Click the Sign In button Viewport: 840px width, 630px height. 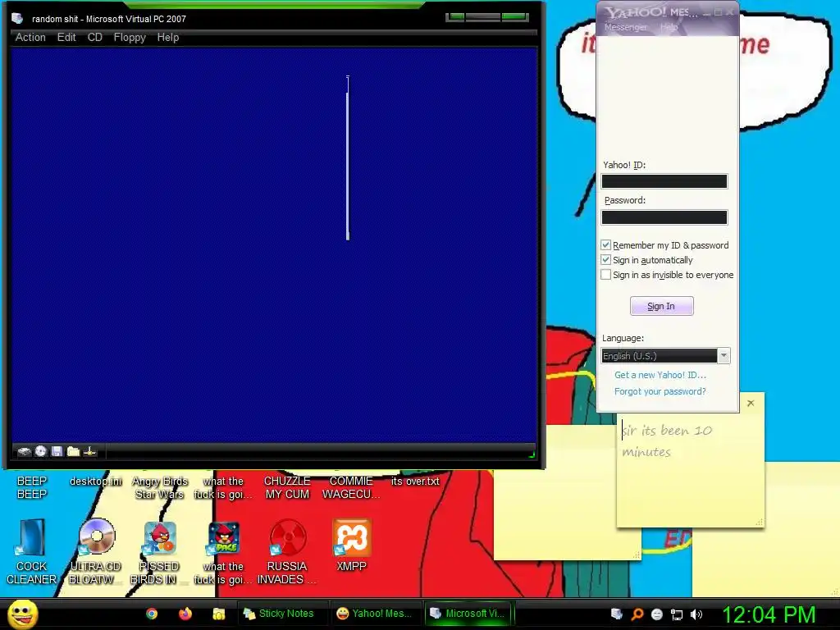[662, 306]
